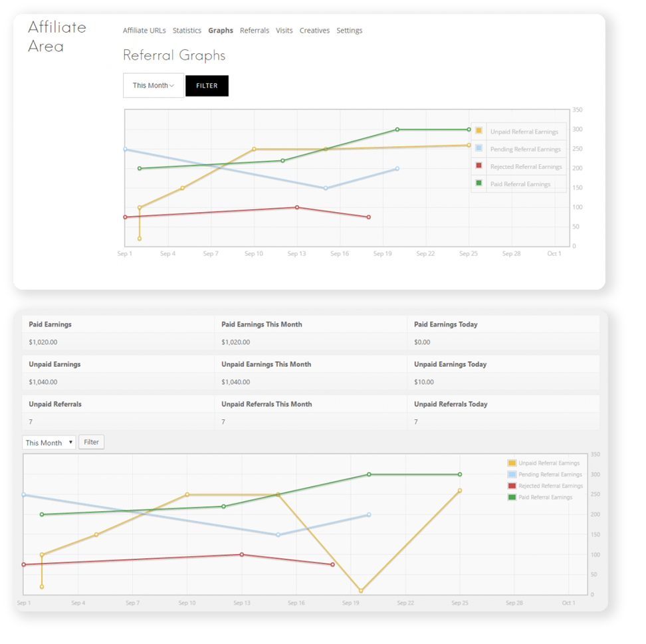Open the Affiliate URLs tab
646x644 pixels.
[144, 31]
